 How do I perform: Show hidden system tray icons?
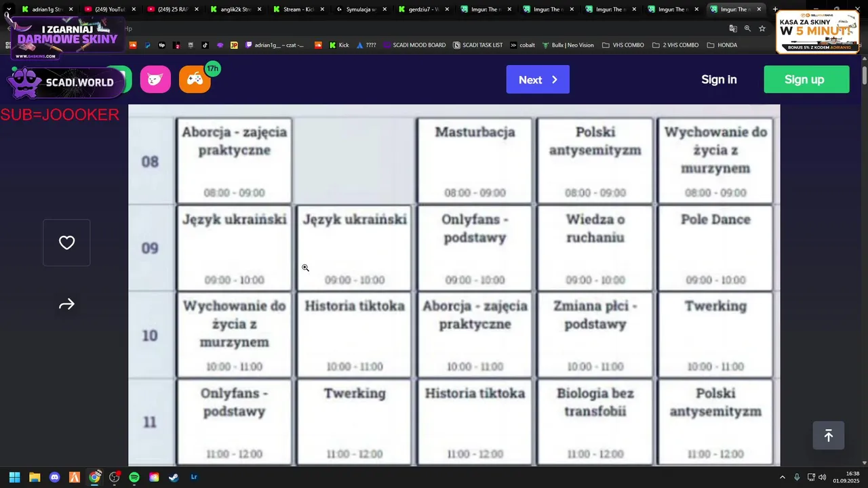(x=782, y=477)
